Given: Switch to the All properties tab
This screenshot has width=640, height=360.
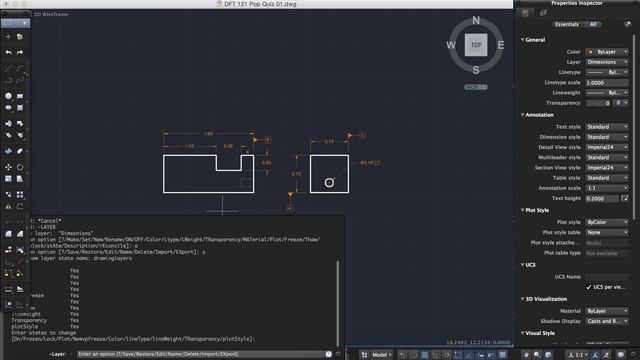Looking at the screenshot, I should click(593, 24).
